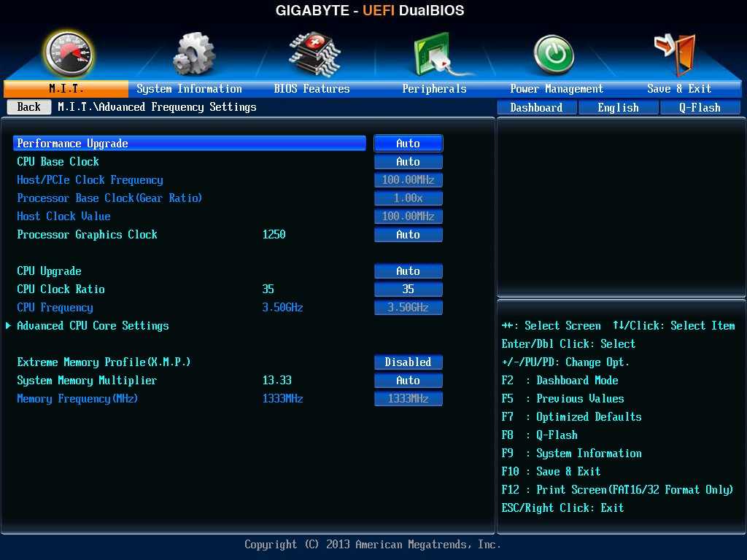This screenshot has height=560, width=747.
Task: Toggle Extreme Memory Profile Disabled value
Action: 408,362
